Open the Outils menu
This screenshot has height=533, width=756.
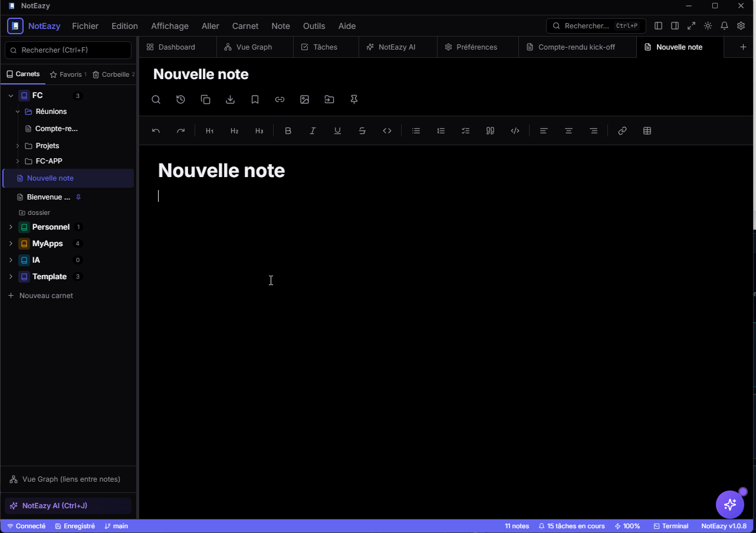pyautogui.click(x=314, y=26)
